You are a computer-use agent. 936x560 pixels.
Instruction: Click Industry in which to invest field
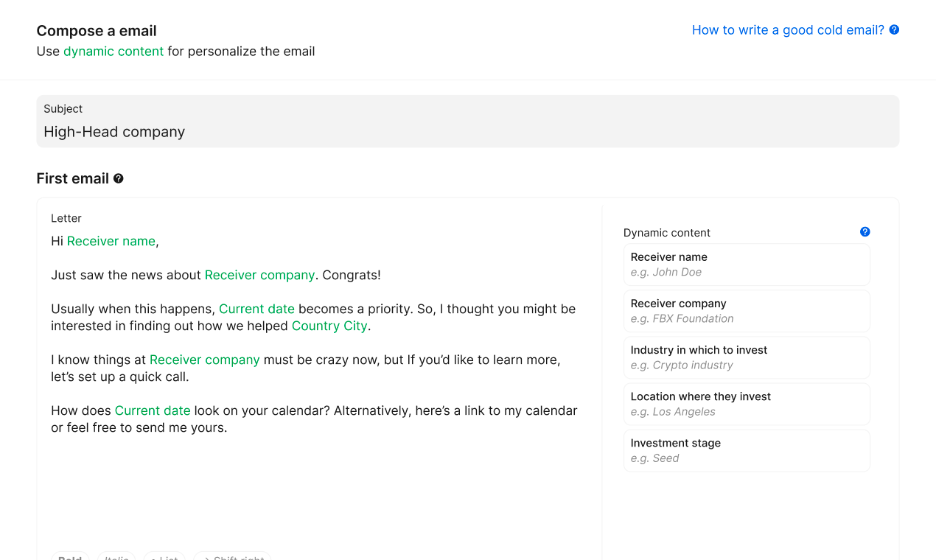pyautogui.click(x=747, y=357)
